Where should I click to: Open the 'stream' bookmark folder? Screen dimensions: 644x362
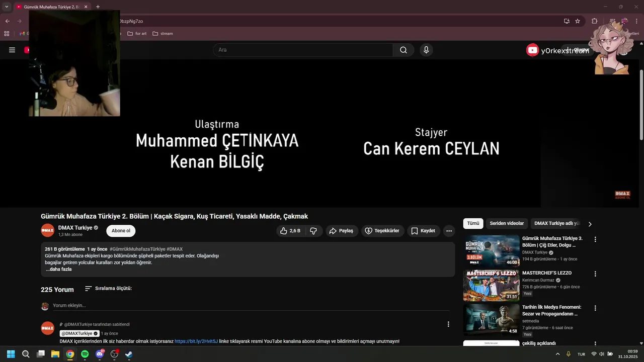(163, 34)
